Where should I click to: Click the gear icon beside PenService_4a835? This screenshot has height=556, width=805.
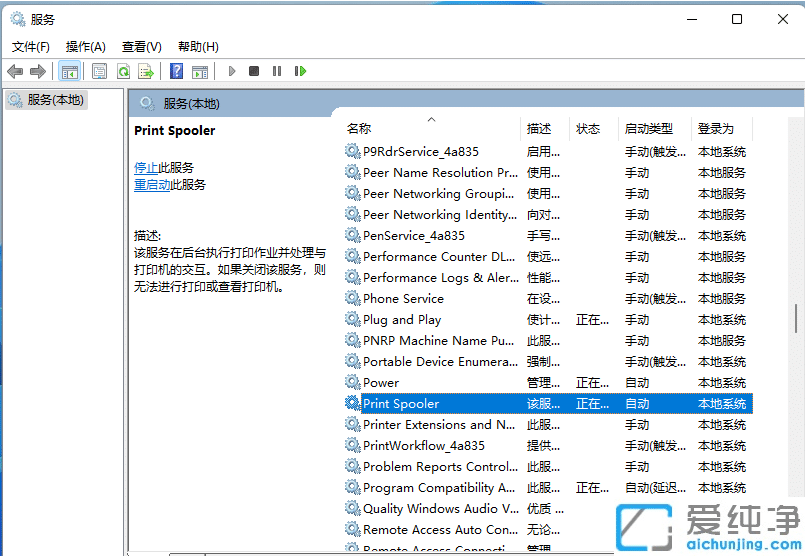coord(352,236)
